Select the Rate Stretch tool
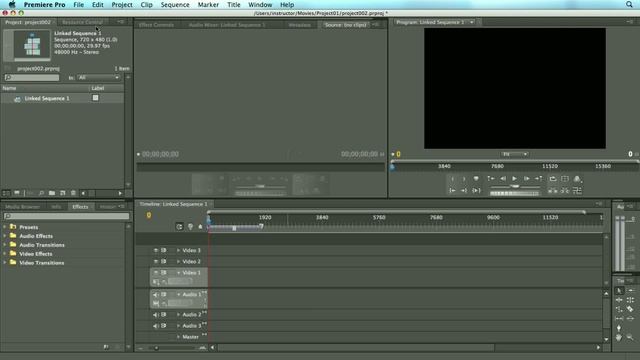Viewport: 640px width, 360px height. [619, 309]
